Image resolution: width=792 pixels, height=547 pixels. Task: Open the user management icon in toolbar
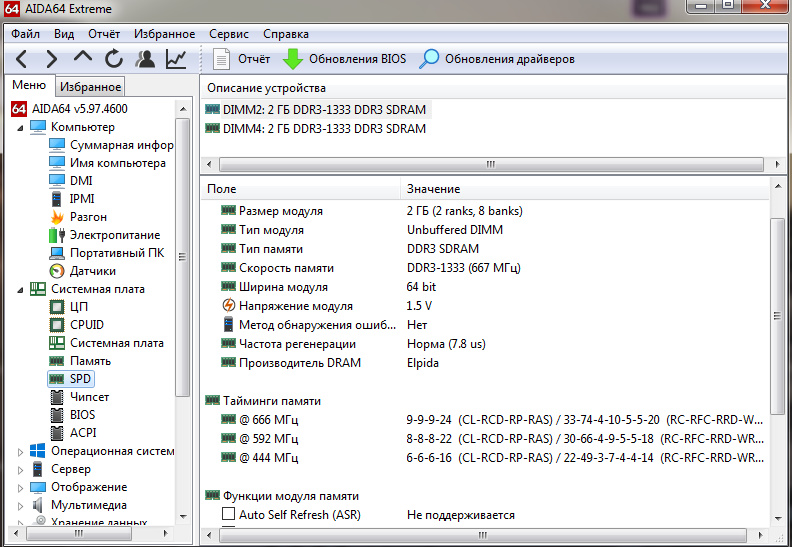[x=145, y=59]
